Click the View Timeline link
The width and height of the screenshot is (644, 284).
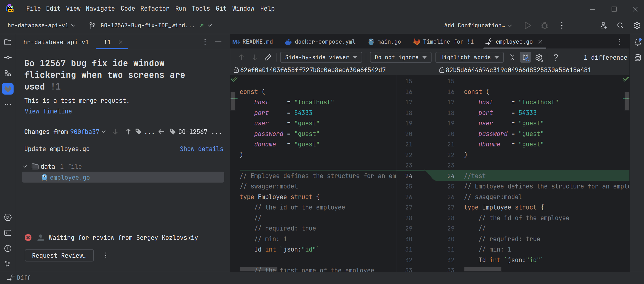(48, 111)
